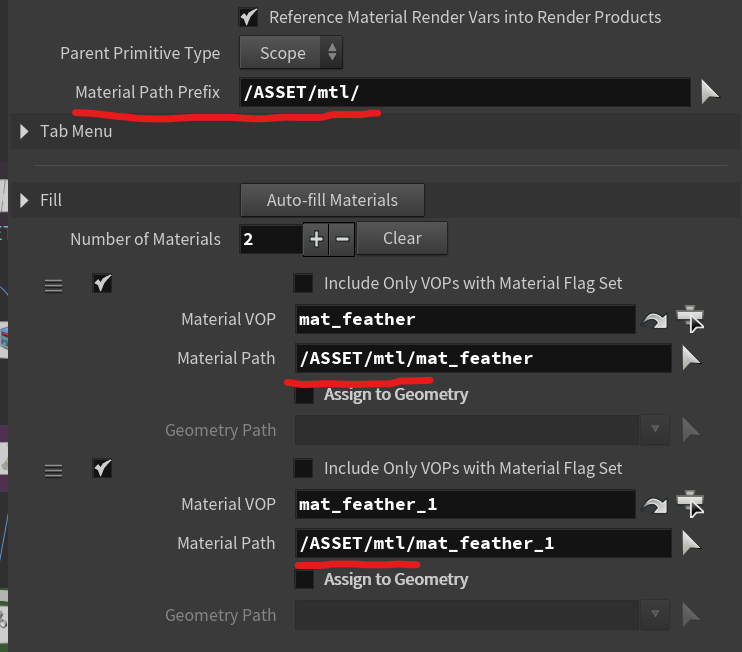Jump to operator arrow for mat_feather_1 VOP
The width and height of the screenshot is (742, 652).
[655, 505]
